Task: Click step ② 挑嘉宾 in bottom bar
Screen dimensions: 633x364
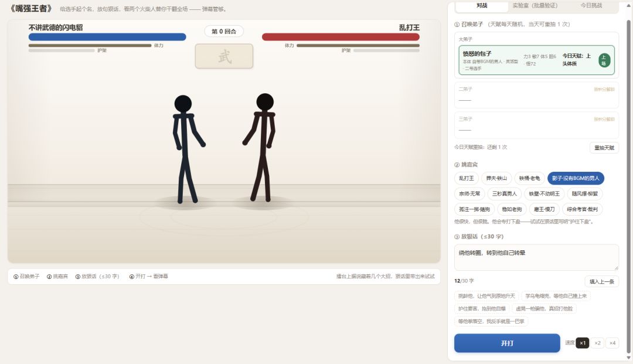Action: coord(57,277)
